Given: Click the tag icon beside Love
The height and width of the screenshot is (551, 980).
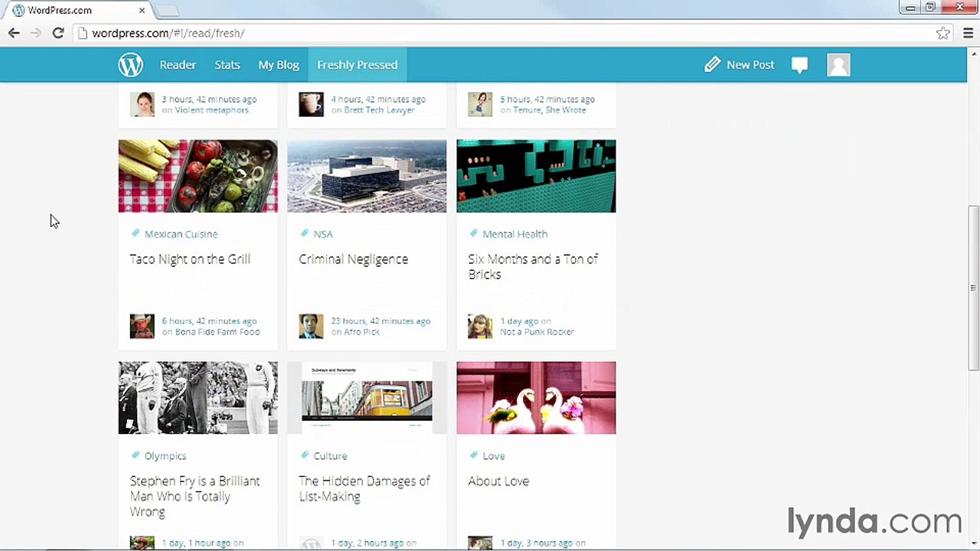Looking at the screenshot, I should coord(474,455).
